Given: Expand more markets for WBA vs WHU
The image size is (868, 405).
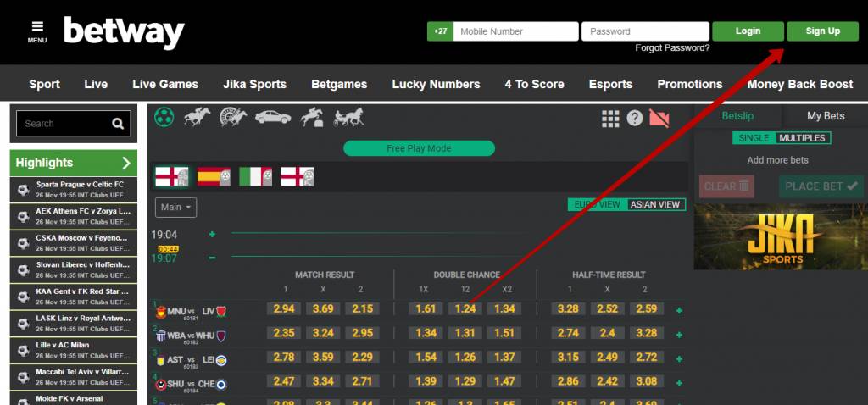Looking at the screenshot, I should (x=679, y=335).
